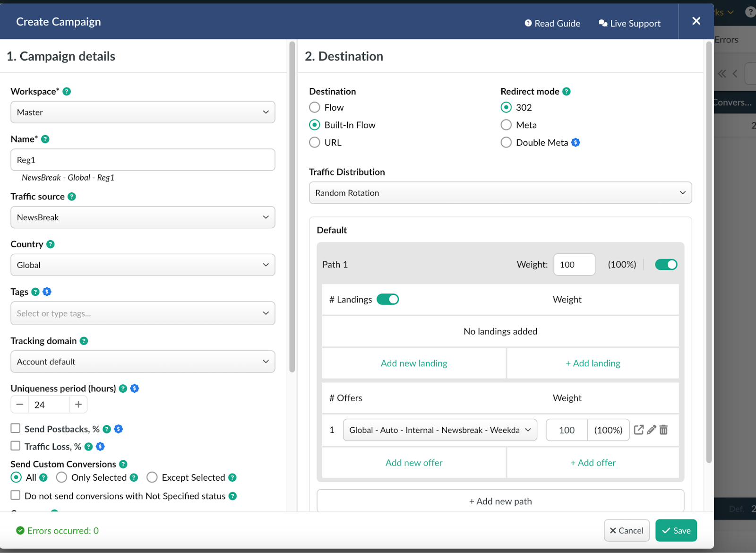Open the Traffic Distribution dropdown
This screenshot has width=756, height=553.
(500, 193)
